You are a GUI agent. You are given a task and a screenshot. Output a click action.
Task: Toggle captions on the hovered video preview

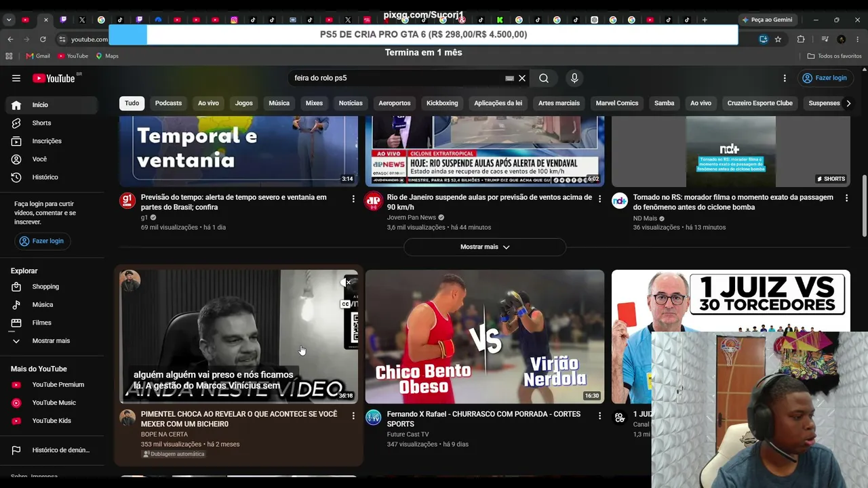346,304
